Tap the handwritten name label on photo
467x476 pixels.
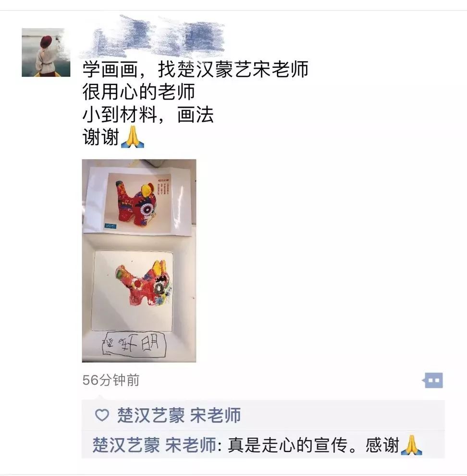tap(134, 343)
